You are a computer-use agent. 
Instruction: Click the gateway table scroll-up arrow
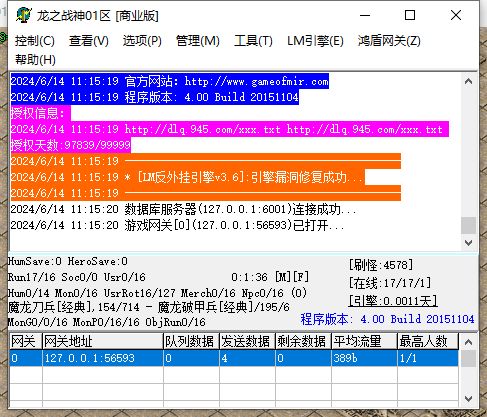468,342
